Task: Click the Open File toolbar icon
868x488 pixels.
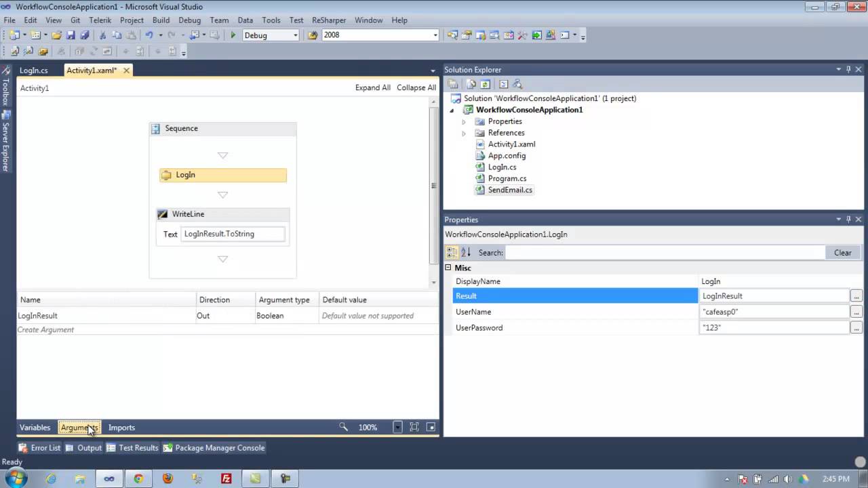Action: (x=56, y=35)
